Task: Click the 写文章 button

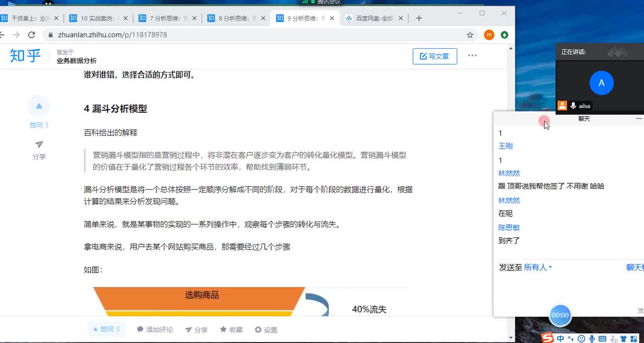Action: coord(435,56)
